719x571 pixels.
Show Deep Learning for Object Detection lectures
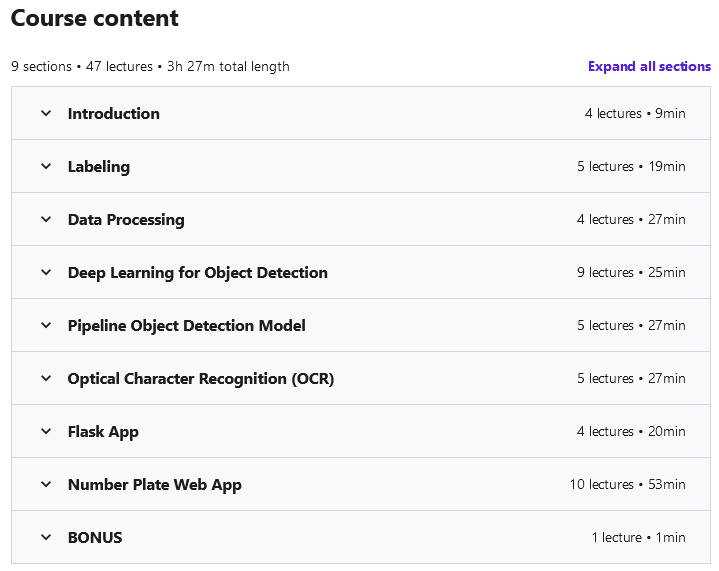[x=198, y=273]
